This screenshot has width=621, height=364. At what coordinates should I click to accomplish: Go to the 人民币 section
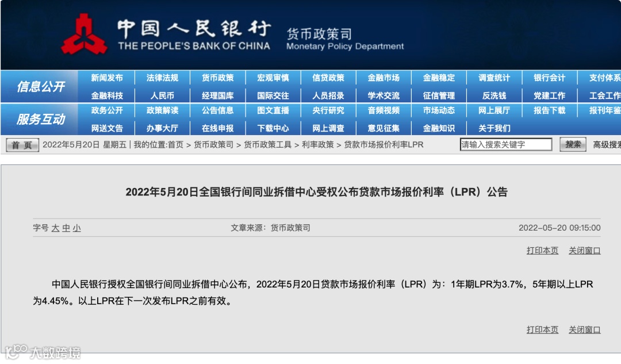click(162, 96)
